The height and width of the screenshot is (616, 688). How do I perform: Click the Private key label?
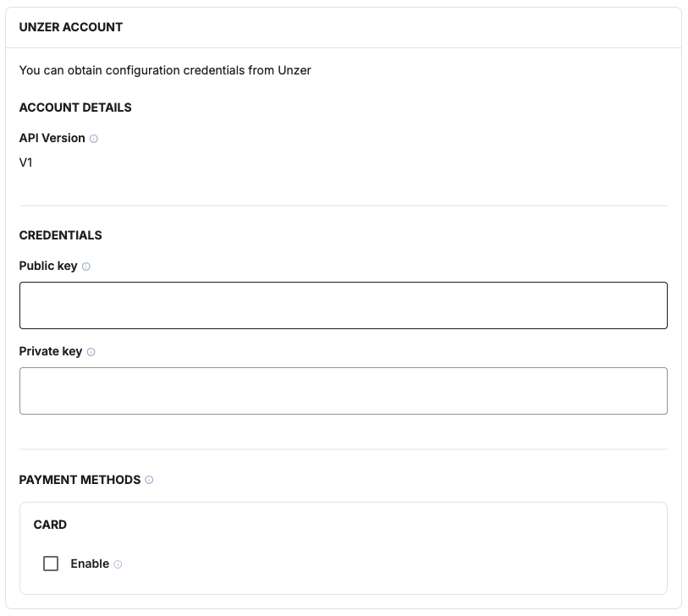[x=51, y=351]
